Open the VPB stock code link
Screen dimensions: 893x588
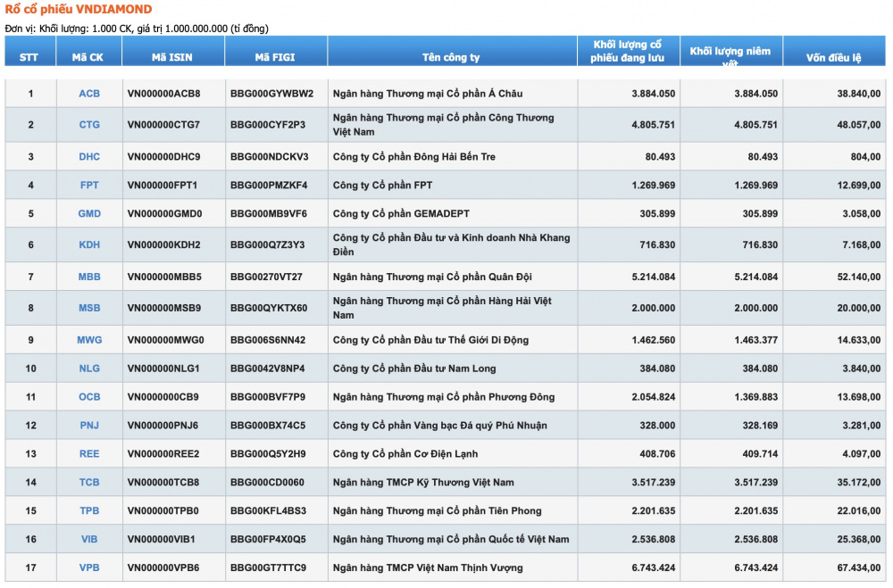click(88, 567)
